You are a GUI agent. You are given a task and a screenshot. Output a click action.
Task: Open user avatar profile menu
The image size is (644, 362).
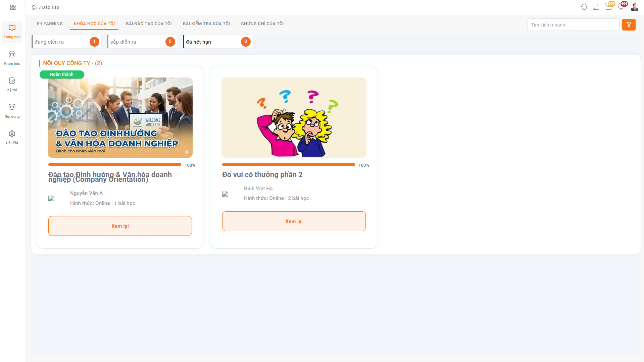click(634, 7)
